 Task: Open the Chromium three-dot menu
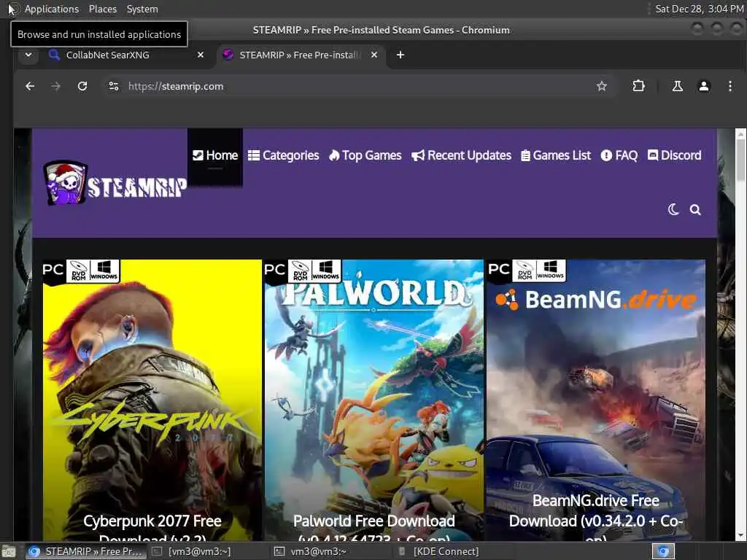[x=729, y=86]
